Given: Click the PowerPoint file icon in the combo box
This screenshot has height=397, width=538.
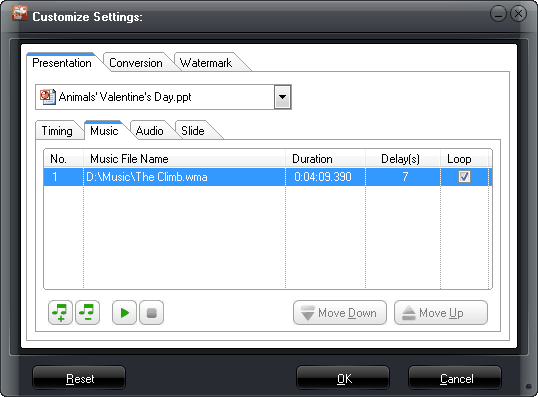Looking at the screenshot, I should (x=47, y=97).
